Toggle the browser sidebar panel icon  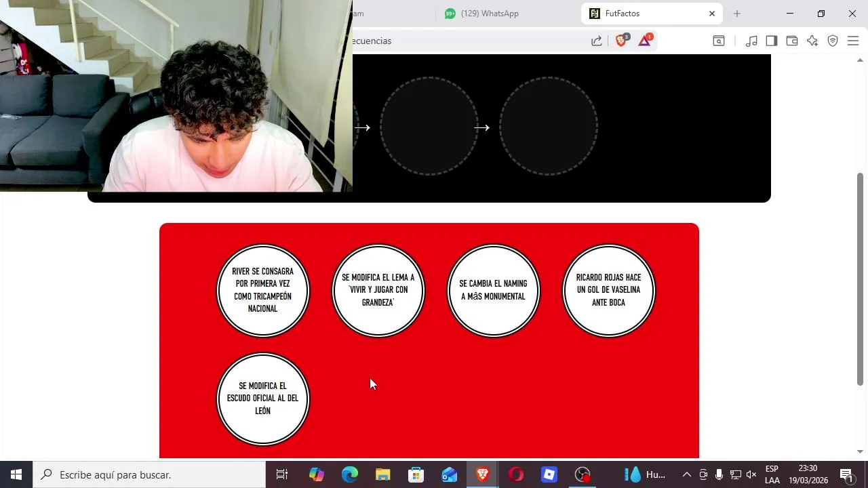point(771,41)
